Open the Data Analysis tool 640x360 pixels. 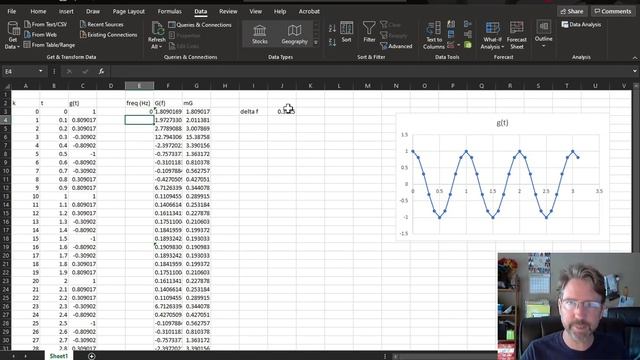pyautogui.click(x=581, y=25)
